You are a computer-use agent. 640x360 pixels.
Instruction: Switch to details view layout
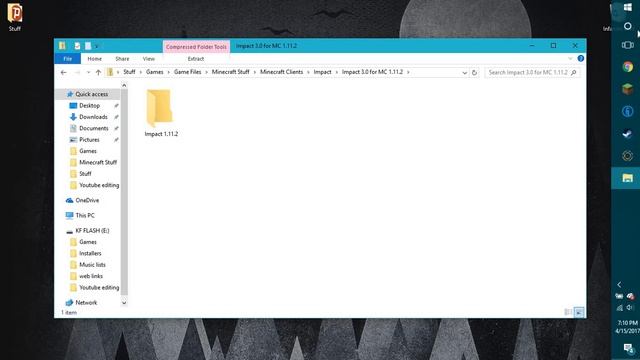568,312
